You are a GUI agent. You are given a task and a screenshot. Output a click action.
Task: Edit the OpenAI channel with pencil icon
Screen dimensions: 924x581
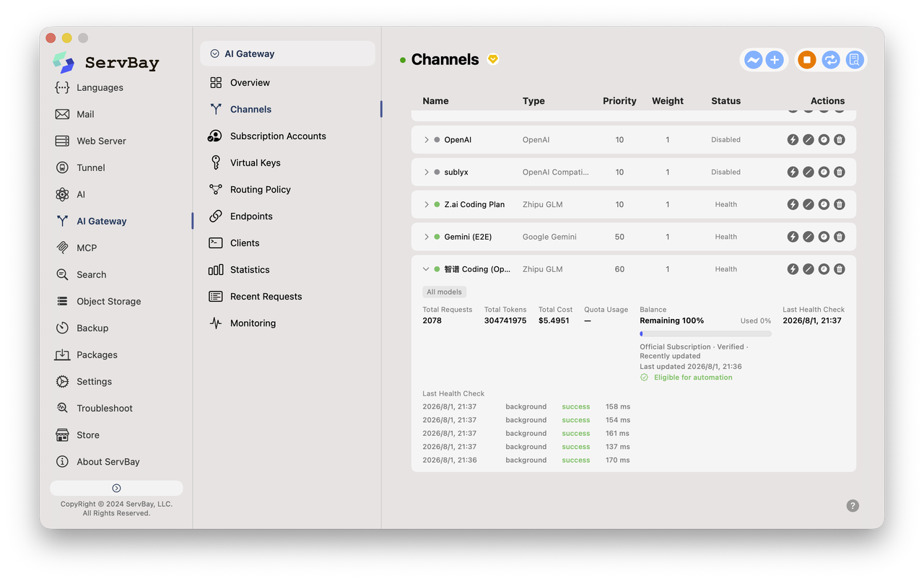tap(808, 140)
